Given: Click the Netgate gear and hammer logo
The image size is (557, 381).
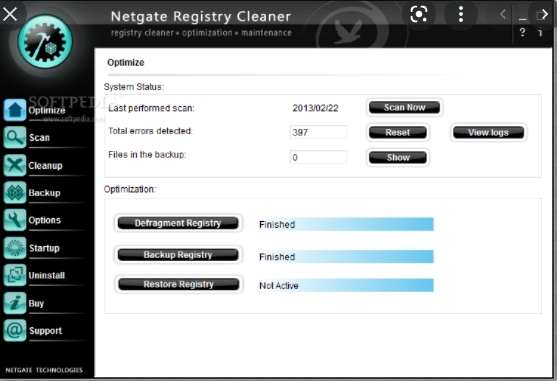Looking at the screenshot, I should (45, 42).
